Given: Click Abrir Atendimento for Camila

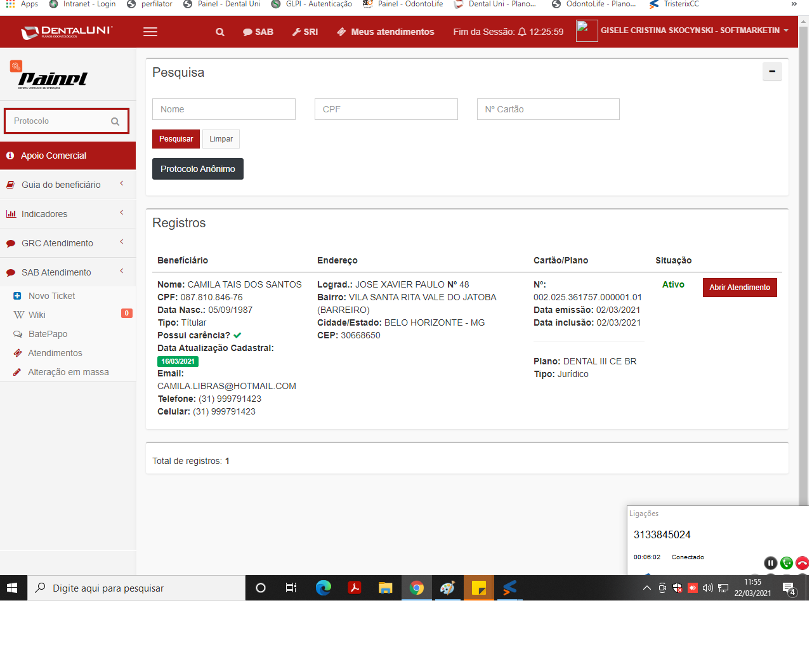Looking at the screenshot, I should tap(739, 288).
